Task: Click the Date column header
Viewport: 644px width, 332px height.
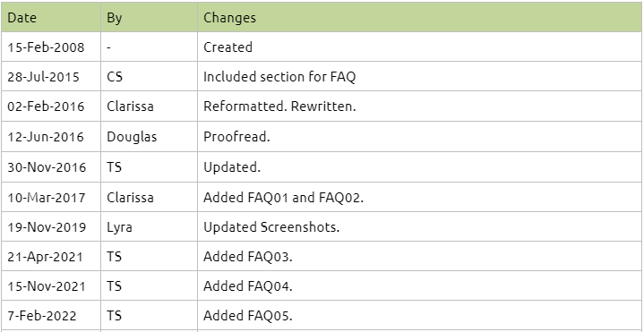Action: point(51,17)
